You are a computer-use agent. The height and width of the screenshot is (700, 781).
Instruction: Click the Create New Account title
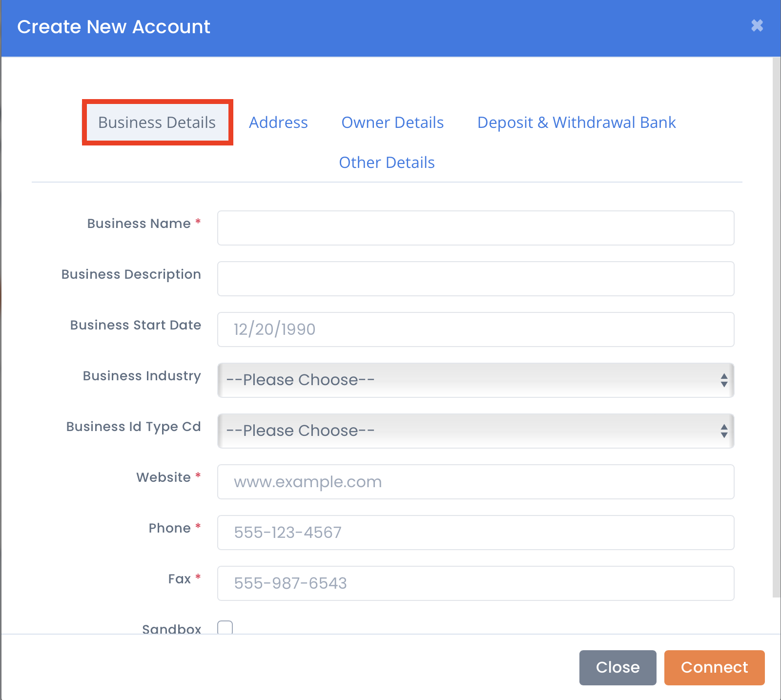coord(114,27)
